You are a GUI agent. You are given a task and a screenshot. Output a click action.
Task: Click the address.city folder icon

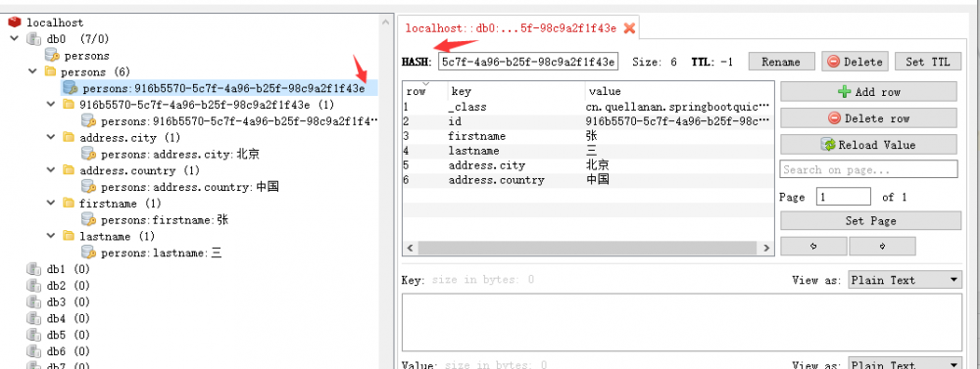(x=69, y=137)
